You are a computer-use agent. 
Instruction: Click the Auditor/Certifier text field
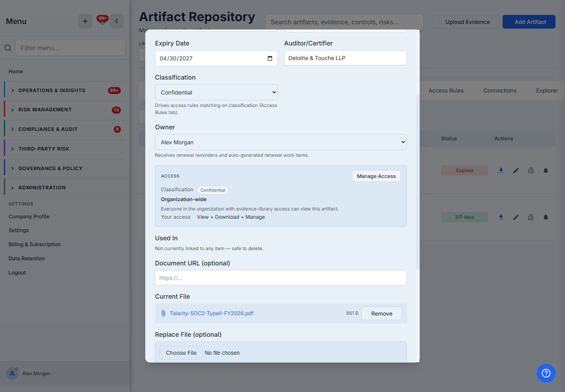coord(345,58)
